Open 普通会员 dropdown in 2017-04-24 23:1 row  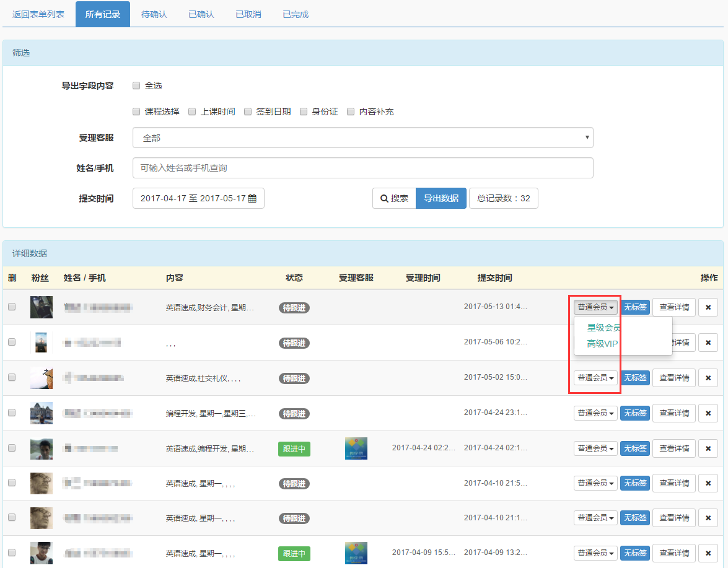[595, 413]
